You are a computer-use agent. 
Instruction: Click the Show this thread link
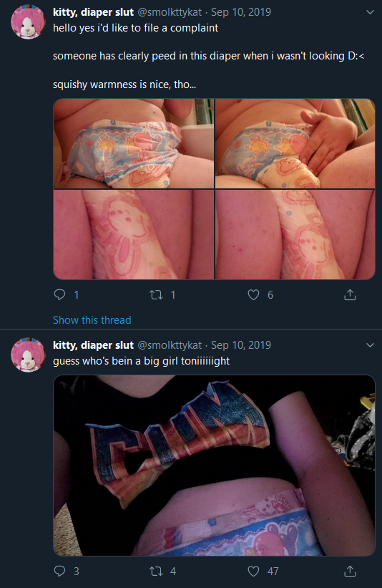point(92,320)
